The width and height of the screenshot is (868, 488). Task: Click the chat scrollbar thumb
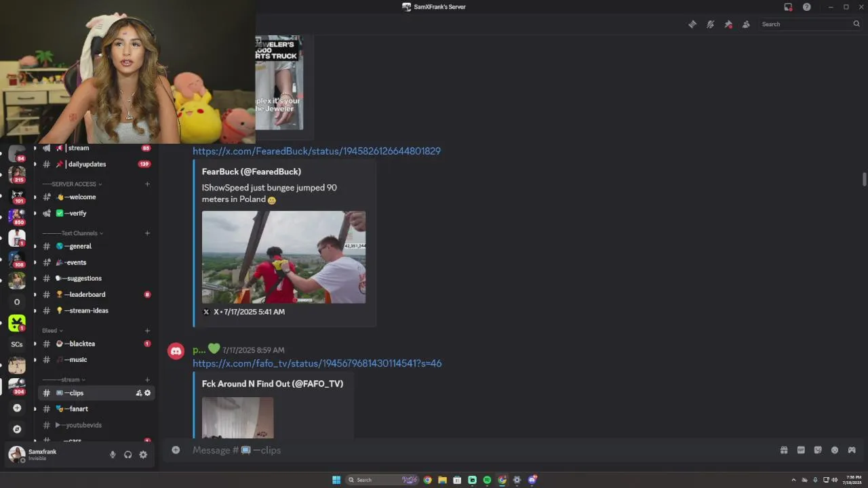(864, 179)
